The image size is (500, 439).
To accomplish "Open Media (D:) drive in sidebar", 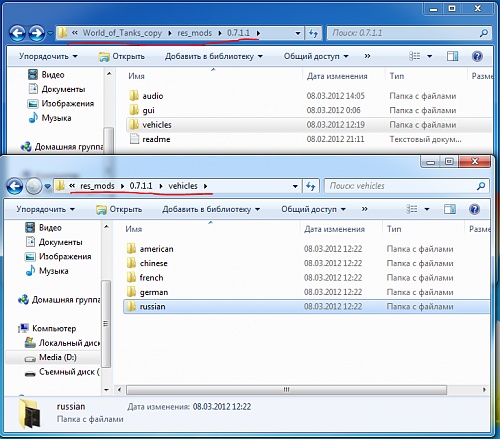I will (x=53, y=358).
